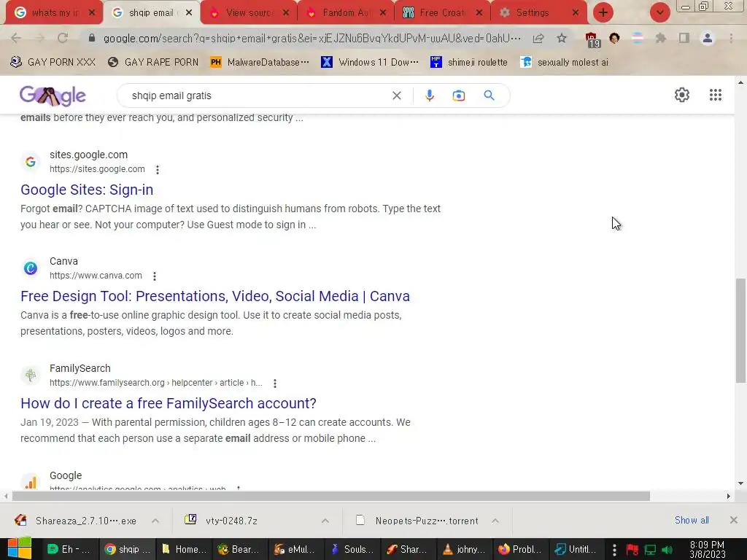Click the Google logo

tap(53, 96)
